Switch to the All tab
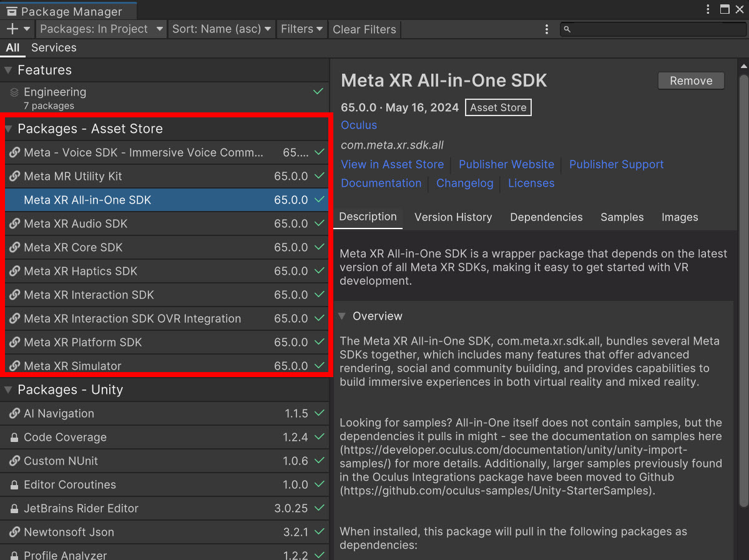 coord(12,47)
